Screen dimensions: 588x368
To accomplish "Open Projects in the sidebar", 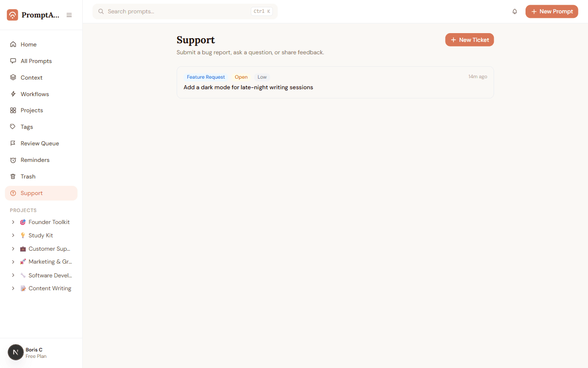I will tap(41, 110).
